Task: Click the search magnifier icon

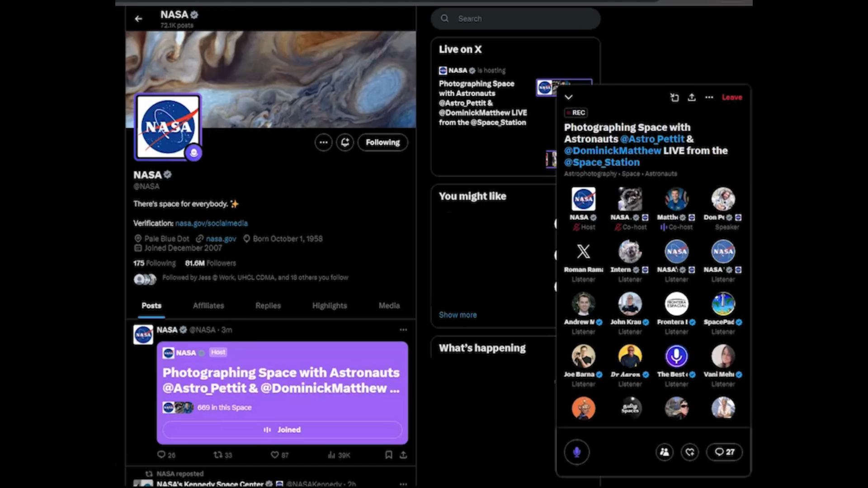Action: pyautogui.click(x=445, y=19)
